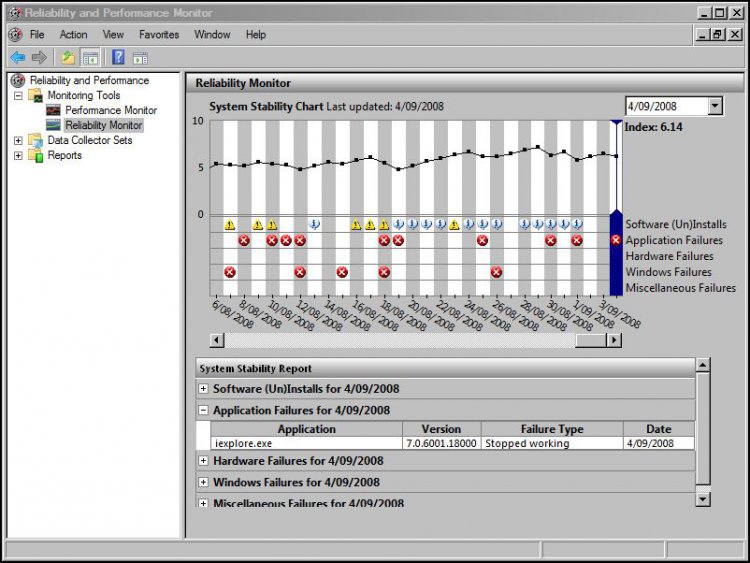Image resolution: width=750 pixels, height=563 pixels.
Task: Click the Index: 6.14 value
Action: [653, 127]
